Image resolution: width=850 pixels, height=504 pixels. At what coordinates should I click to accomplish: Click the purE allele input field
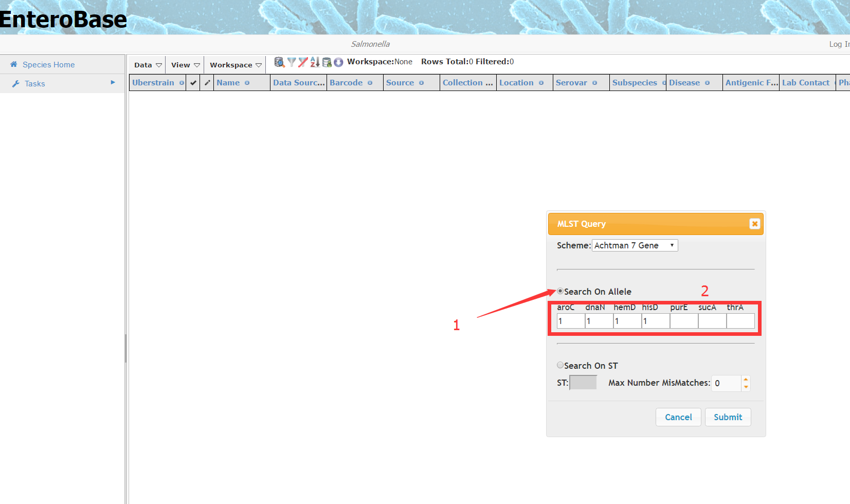pos(684,321)
